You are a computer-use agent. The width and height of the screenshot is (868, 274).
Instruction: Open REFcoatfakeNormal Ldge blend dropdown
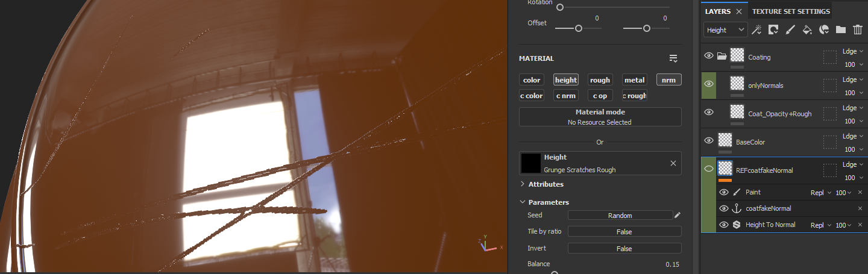pyautogui.click(x=853, y=164)
